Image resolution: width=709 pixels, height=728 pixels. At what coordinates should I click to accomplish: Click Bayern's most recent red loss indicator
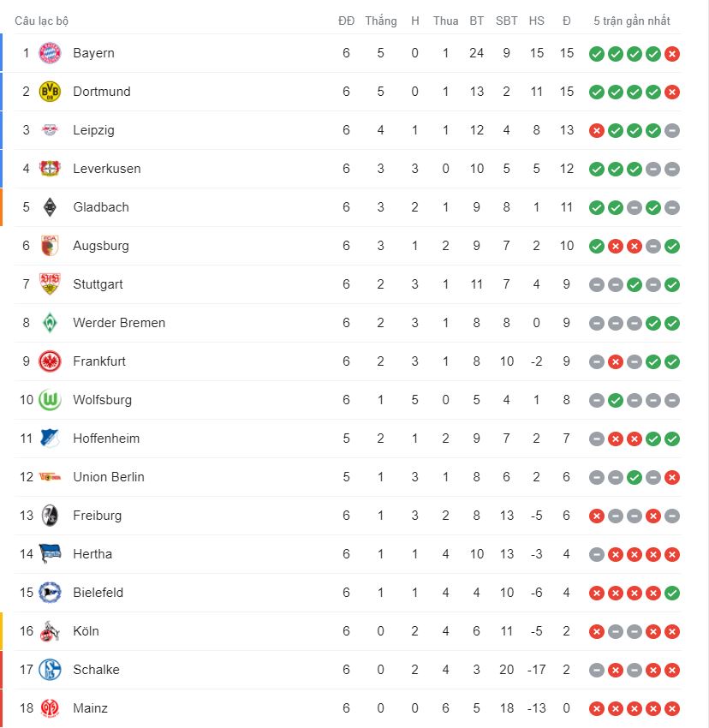point(672,54)
